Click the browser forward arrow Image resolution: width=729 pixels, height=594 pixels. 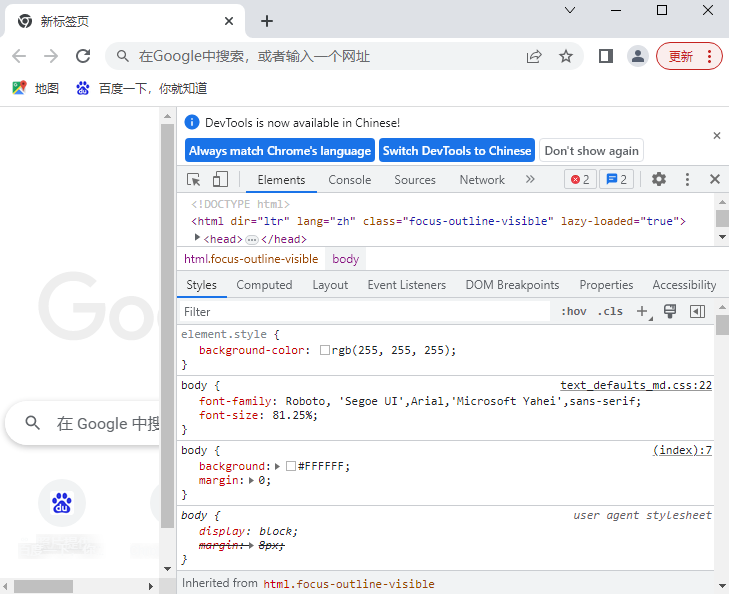(51, 56)
